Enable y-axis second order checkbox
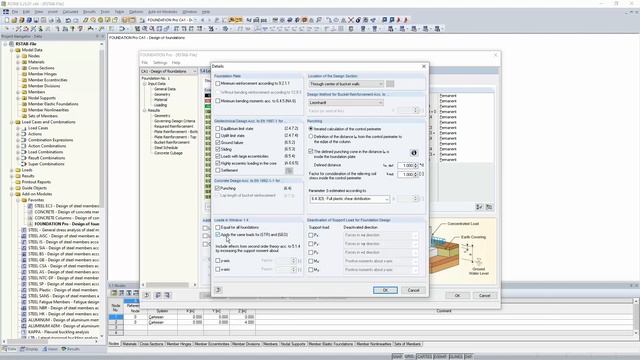The width and height of the screenshot is (640, 360). 218,260
